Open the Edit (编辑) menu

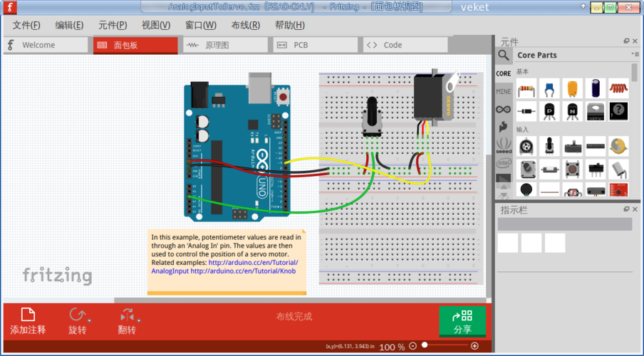69,26
